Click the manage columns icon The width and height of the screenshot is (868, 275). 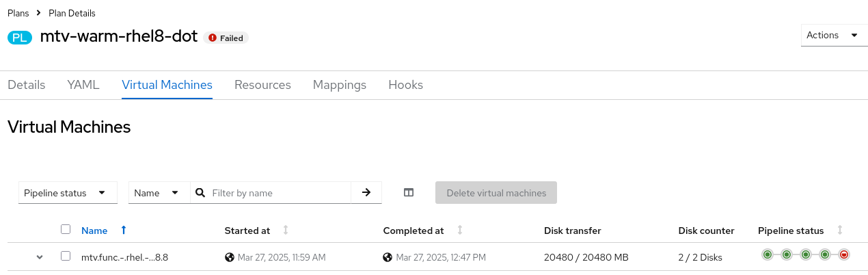[409, 193]
